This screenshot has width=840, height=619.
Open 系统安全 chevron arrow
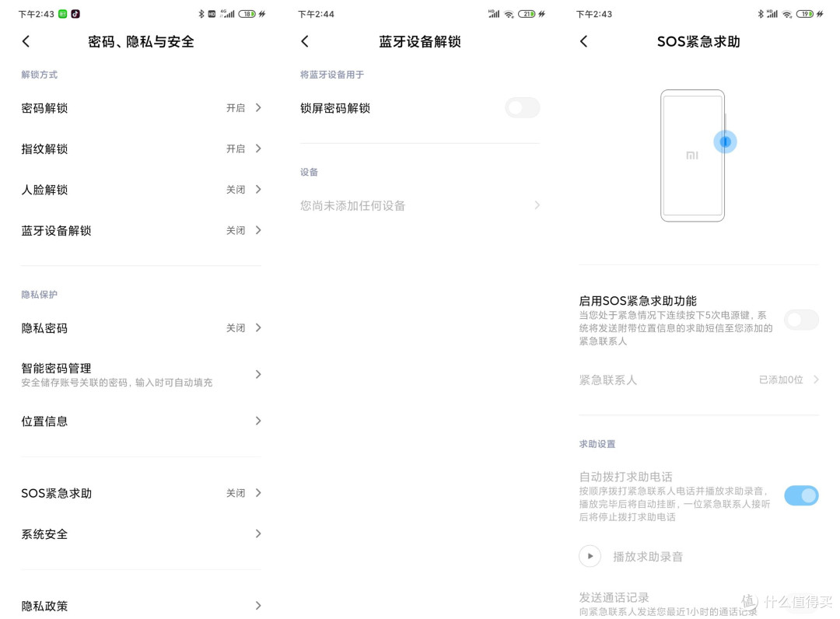pyautogui.click(x=258, y=534)
